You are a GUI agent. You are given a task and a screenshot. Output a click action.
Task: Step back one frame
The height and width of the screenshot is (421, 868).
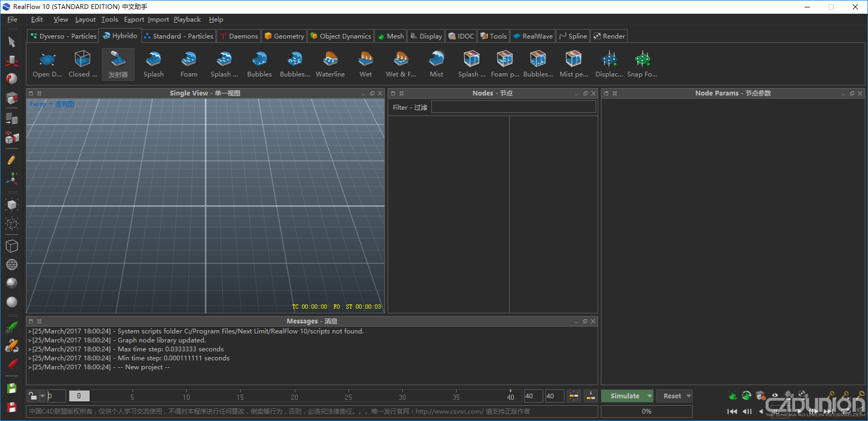click(x=747, y=412)
